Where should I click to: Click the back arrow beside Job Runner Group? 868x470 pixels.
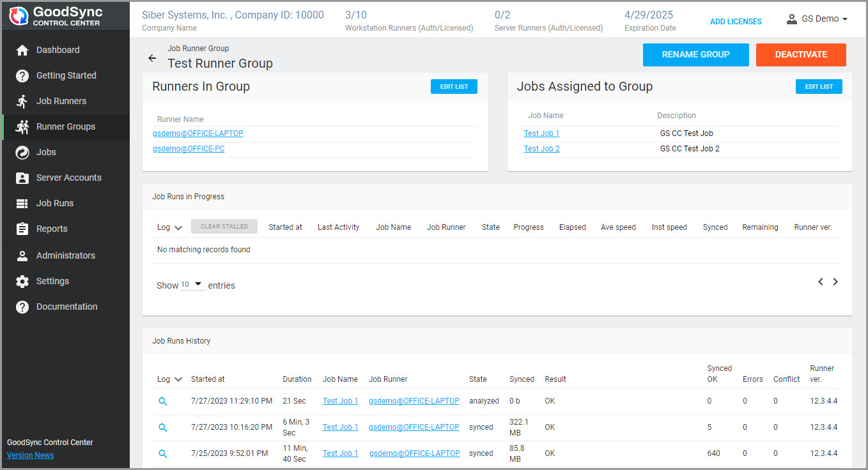tap(152, 58)
